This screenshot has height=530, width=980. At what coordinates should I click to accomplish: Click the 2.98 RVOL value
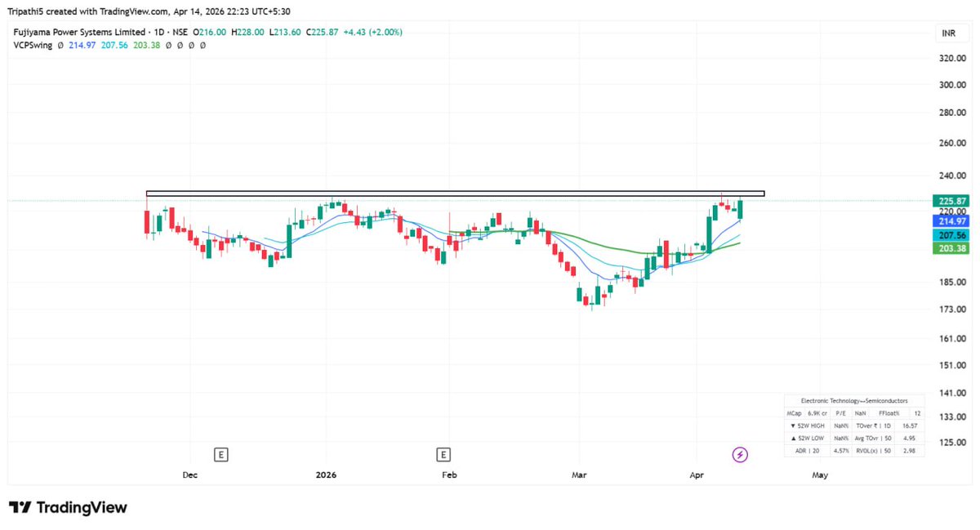tap(909, 451)
